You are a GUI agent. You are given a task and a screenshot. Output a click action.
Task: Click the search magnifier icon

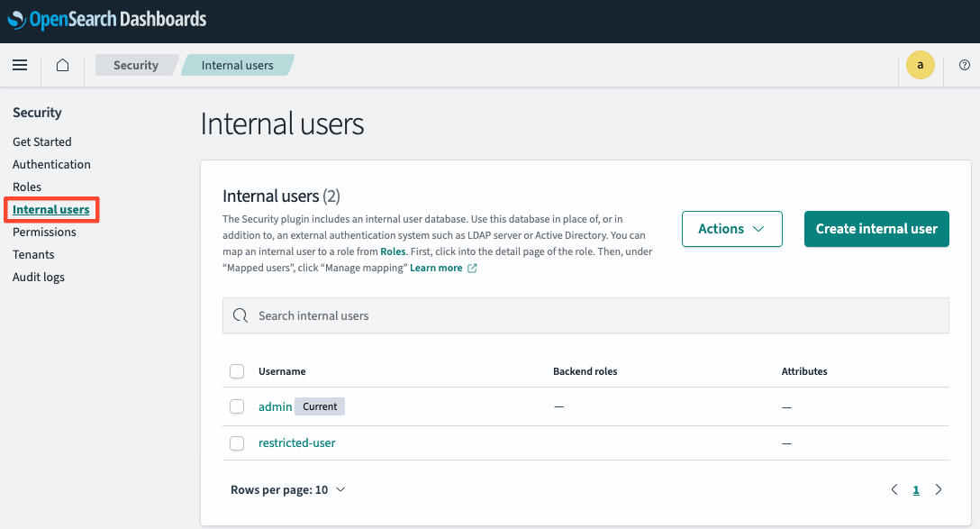(240, 315)
